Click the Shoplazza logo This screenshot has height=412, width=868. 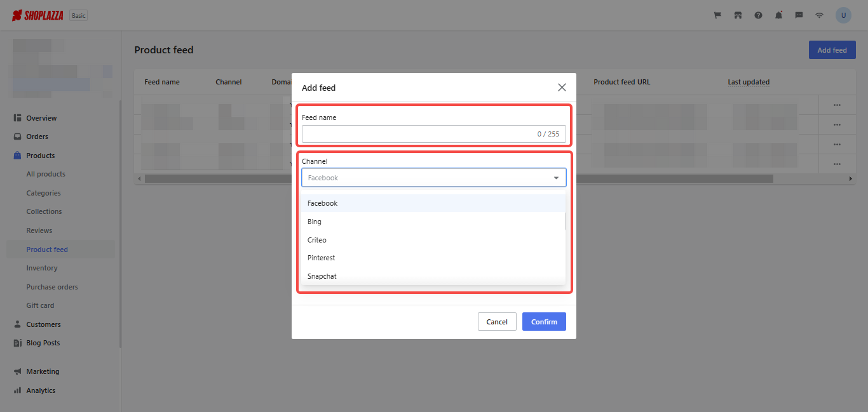37,15
